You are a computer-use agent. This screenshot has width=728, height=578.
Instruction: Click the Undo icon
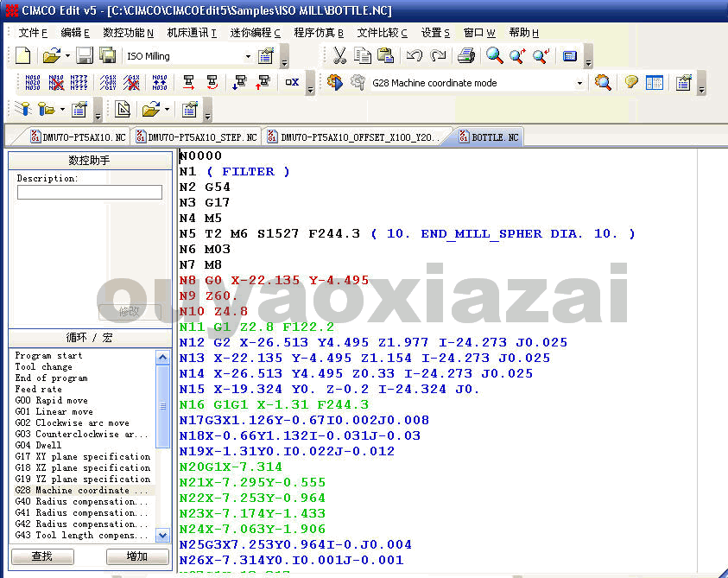tap(415, 56)
